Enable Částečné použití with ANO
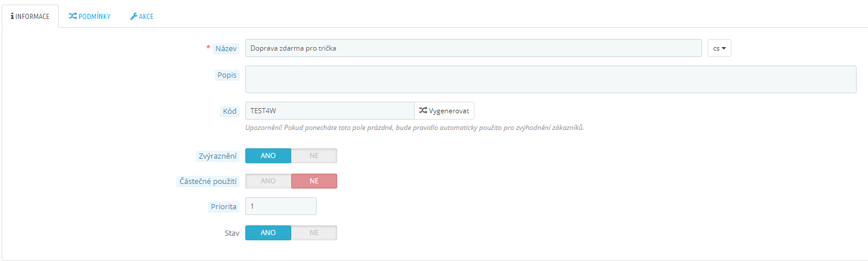The height and width of the screenshot is (261, 868). click(x=268, y=181)
